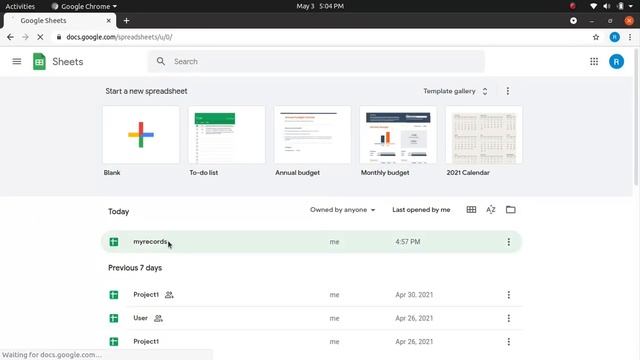Open the To-do list template
This screenshot has width=640, height=360.
[227, 135]
